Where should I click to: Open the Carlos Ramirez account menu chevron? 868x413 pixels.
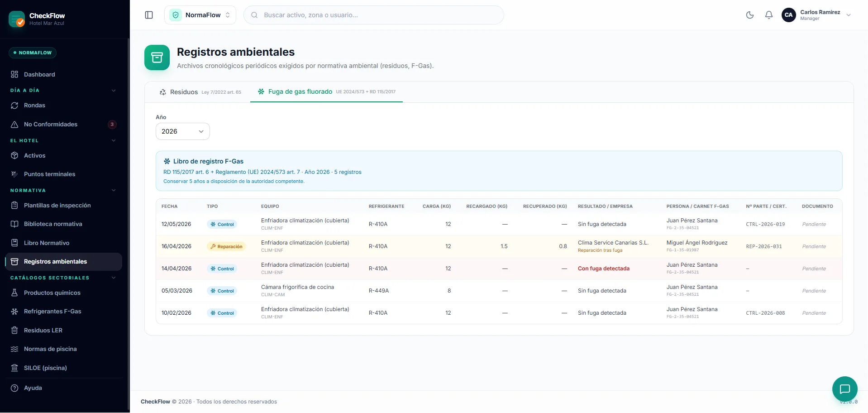click(849, 15)
